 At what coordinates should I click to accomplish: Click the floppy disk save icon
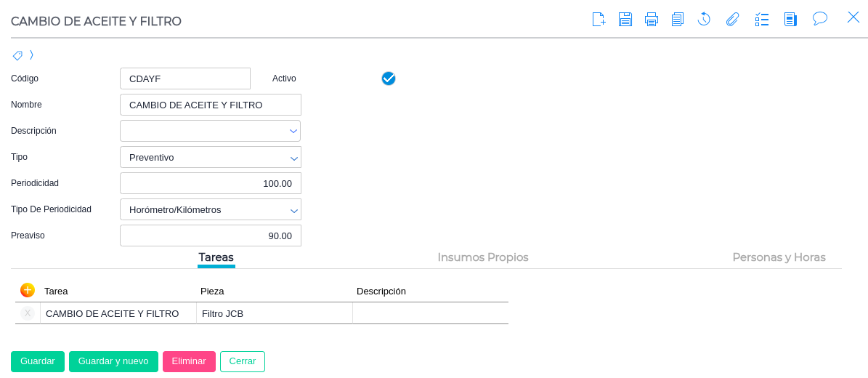point(625,20)
